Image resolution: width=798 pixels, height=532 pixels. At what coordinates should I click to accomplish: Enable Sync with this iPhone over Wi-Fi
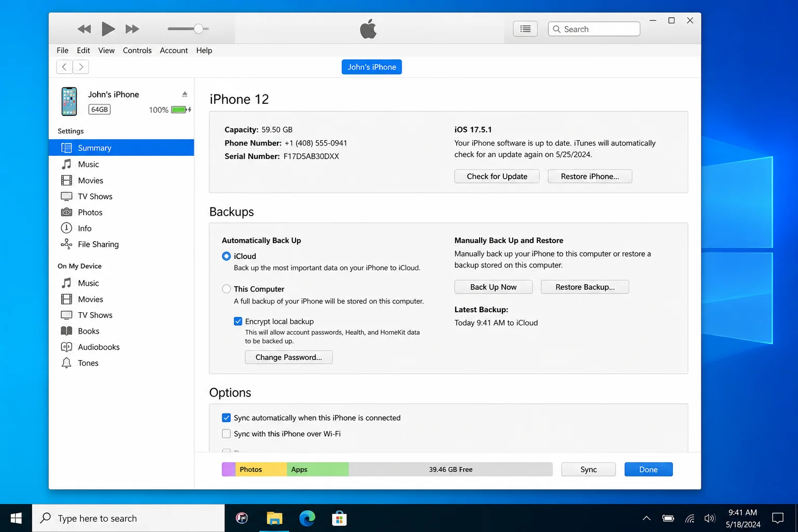[x=226, y=433]
